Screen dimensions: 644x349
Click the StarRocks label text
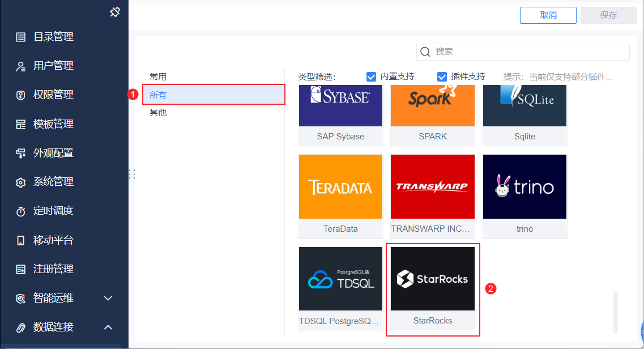pyautogui.click(x=433, y=321)
